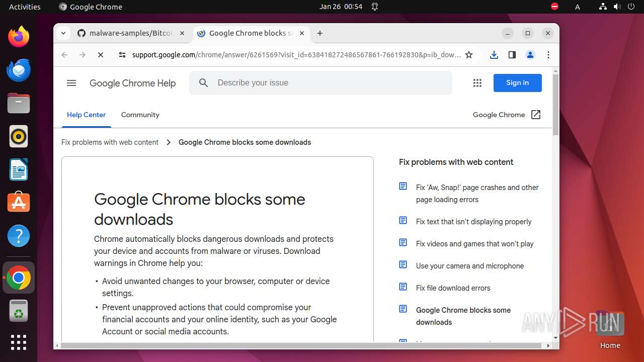Image resolution: width=644 pixels, height=362 pixels.
Task: Open Chrome downloads icon
Action: click(x=494, y=55)
